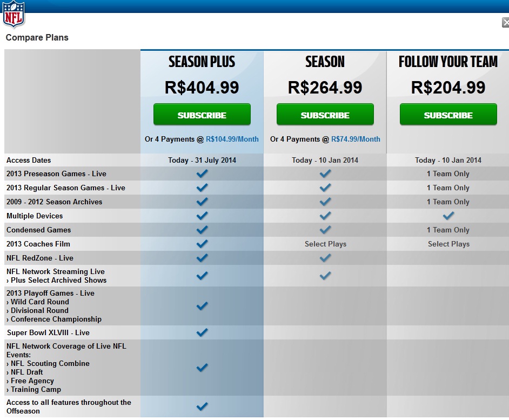
Task: Click Season checkmark for Condensed Games
Action: point(325,230)
